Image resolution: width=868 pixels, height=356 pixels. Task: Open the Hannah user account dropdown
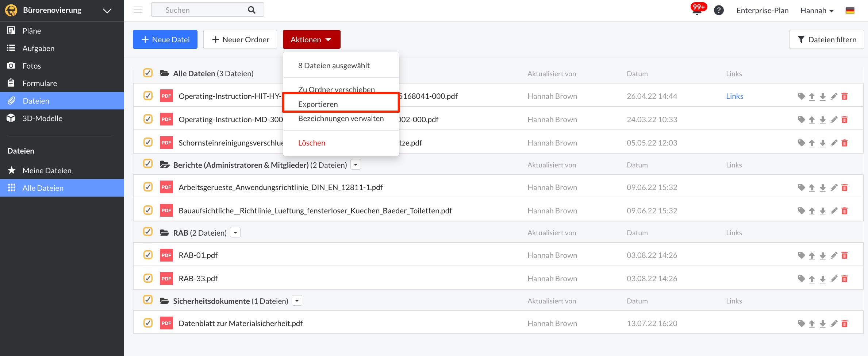click(x=817, y=11)
